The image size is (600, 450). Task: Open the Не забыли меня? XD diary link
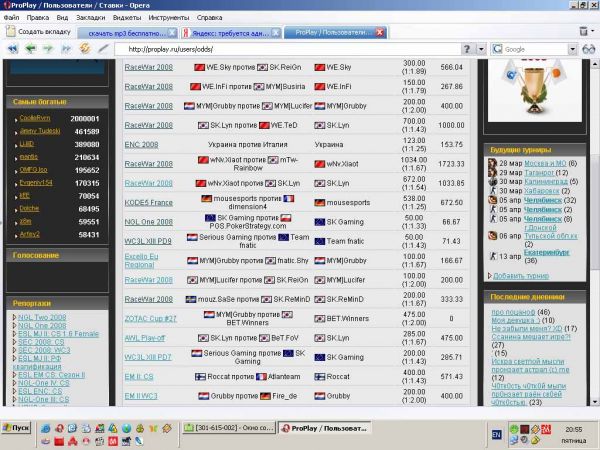527,328
